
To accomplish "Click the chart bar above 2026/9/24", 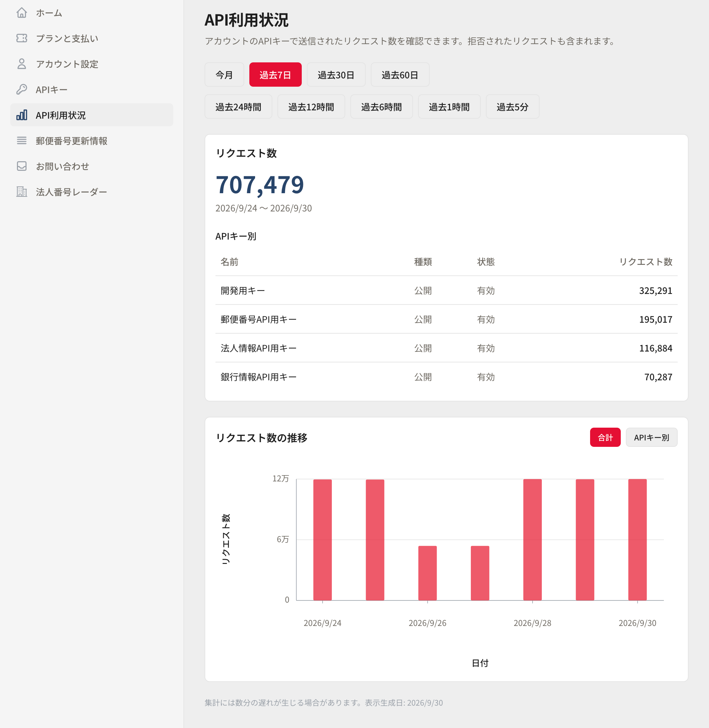I will [323, 540].
